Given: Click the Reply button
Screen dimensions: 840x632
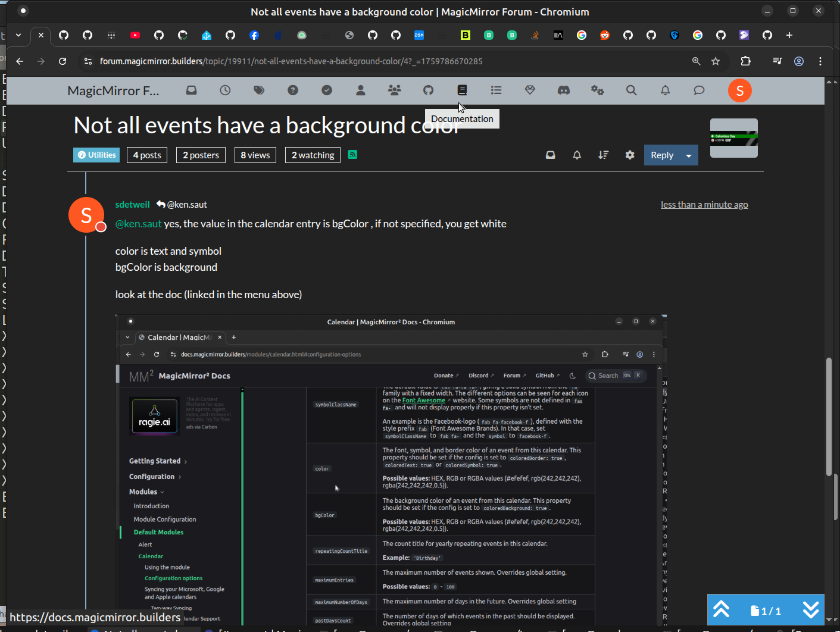Looking at the screenshot, I should coord(661,155).
